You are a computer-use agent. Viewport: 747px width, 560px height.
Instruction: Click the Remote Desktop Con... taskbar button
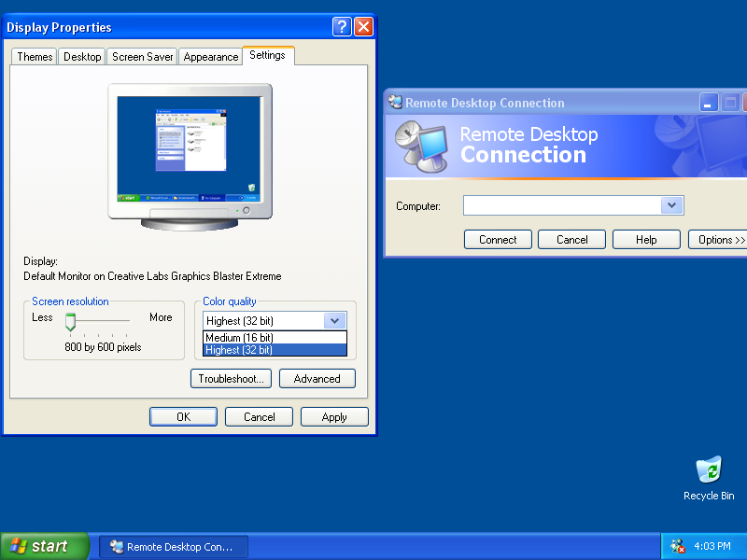pyautogui.click(x=174, y=547)
